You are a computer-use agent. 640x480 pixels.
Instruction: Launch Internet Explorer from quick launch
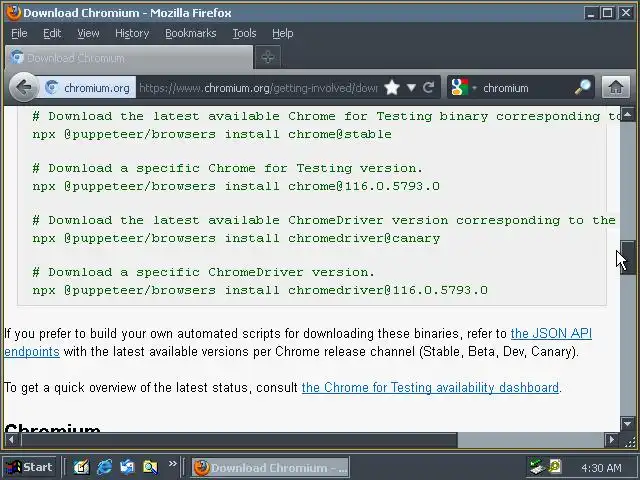click(104, 467)
